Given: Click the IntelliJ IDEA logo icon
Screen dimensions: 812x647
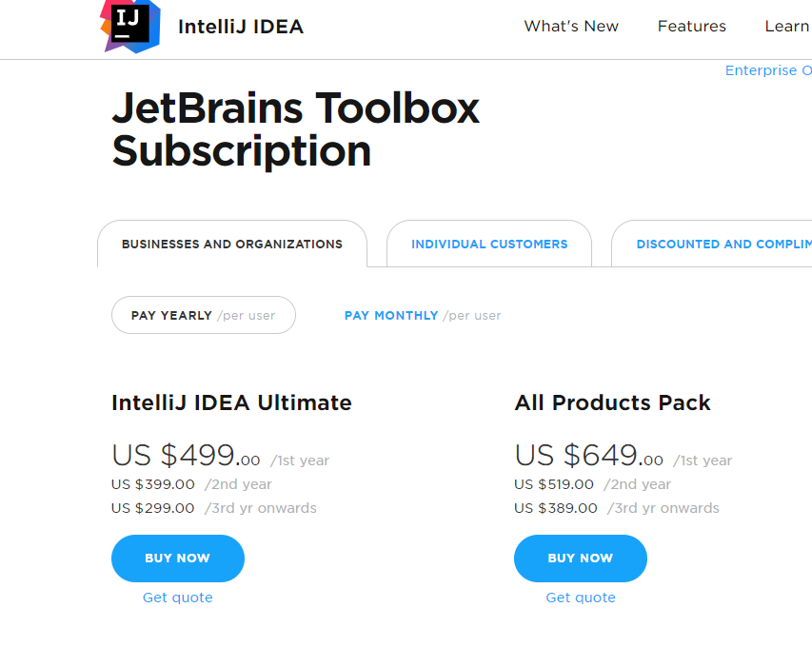Looking at the screenshot, I should tap(129, 27).
